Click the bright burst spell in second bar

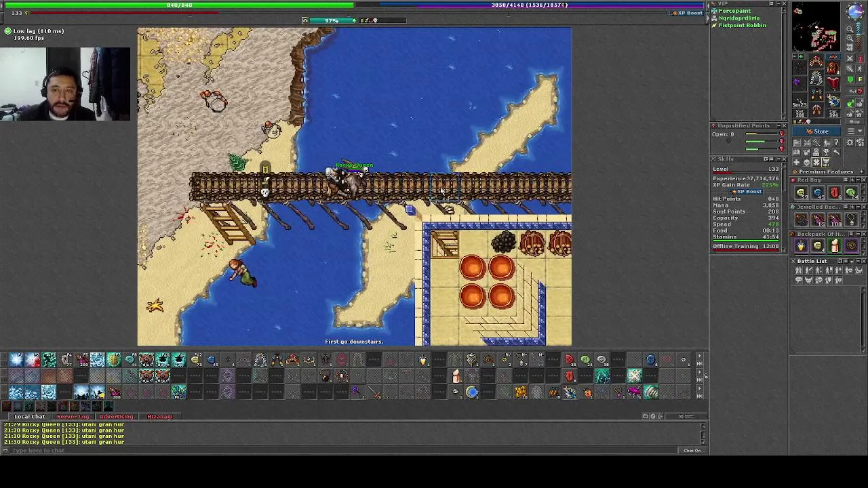(634, 375)
